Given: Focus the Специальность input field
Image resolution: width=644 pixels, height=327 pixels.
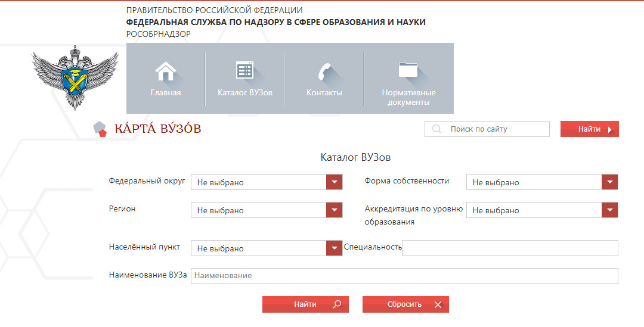Looking at the screenshot, I should click(x=510, y=248).
